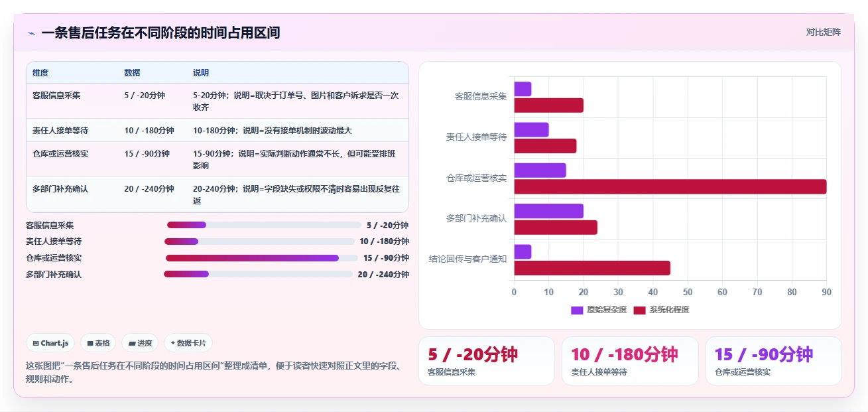Click the purple bar for 仓库或运营核实
The height and width of the screenshot is (412, 868).
(x=540, y=171)
